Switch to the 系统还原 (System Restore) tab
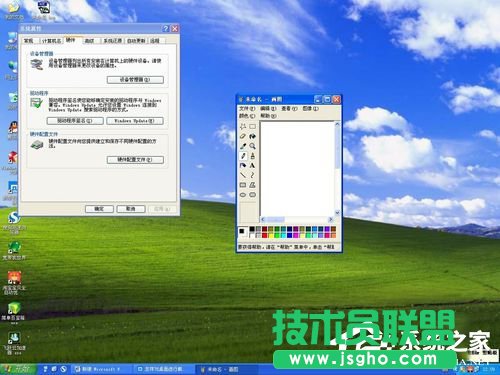Viewport: 500px width, 375px height. [x=112, y=41]
